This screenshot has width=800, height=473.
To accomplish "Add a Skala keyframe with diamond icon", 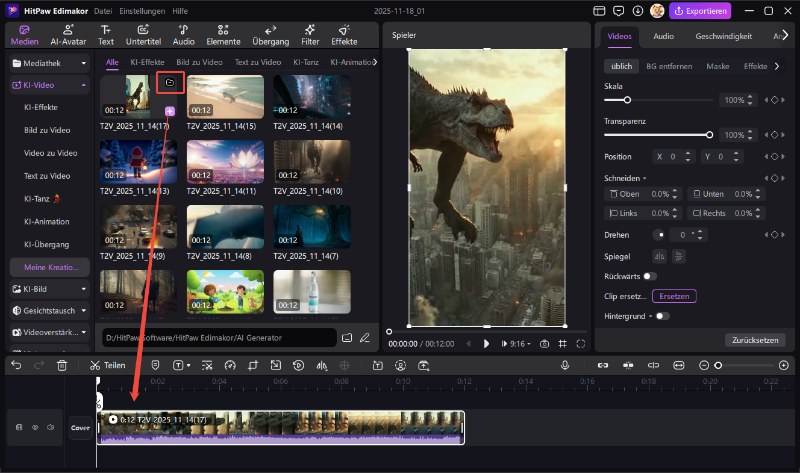I will point(774,100).
